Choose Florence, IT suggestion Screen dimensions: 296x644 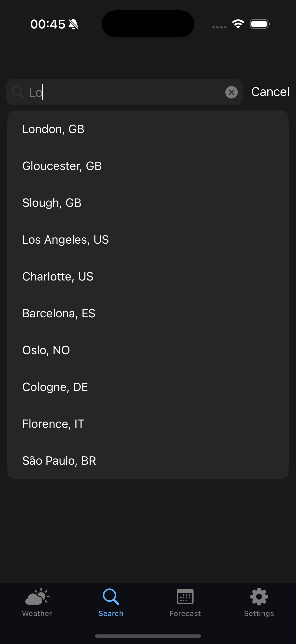[x=53, y=424]
